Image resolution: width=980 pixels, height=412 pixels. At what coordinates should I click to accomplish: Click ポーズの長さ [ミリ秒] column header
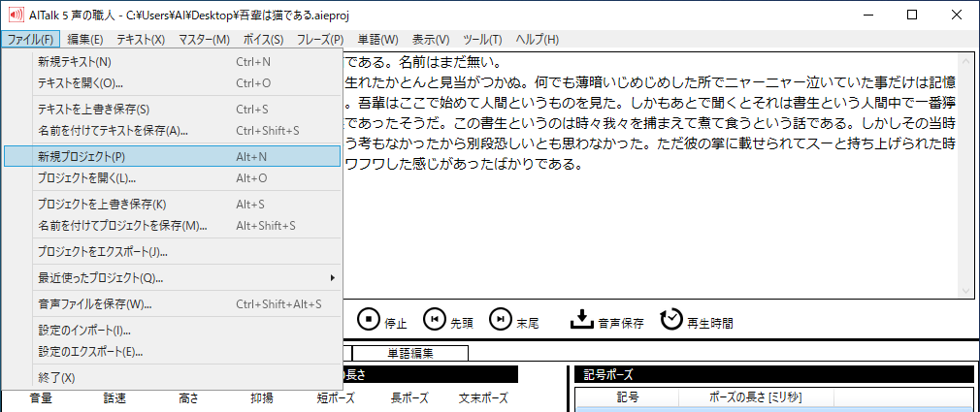point(756,397)
